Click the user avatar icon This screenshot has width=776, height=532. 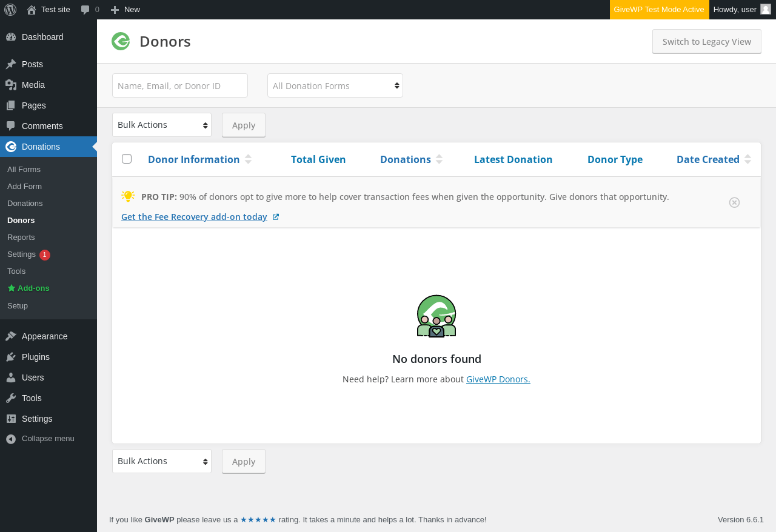pyautogui.click(x=766, y=9)
